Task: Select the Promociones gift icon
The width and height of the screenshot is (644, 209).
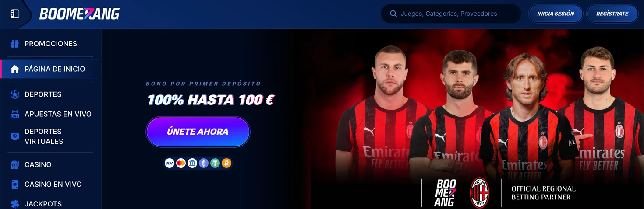Action: coord(15,44)
